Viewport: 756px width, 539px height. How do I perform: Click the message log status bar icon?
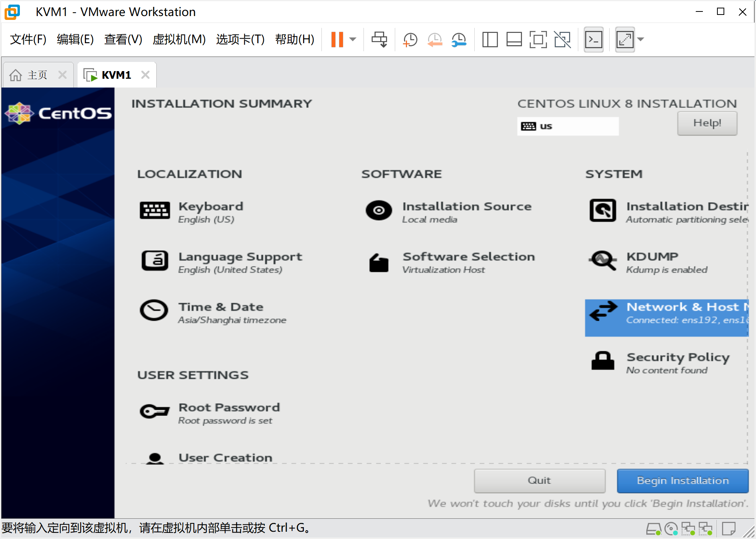[728, 529]
